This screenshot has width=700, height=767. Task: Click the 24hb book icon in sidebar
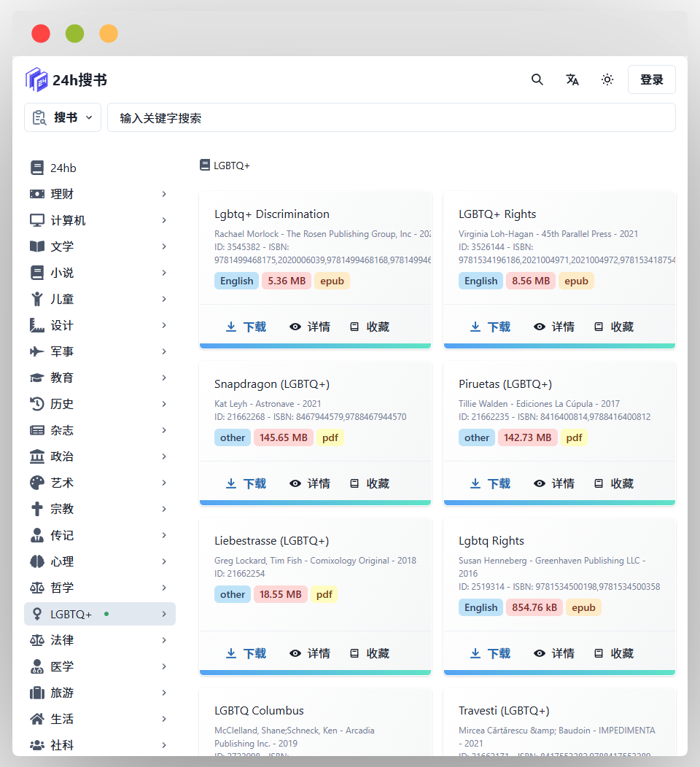[36, 168]
